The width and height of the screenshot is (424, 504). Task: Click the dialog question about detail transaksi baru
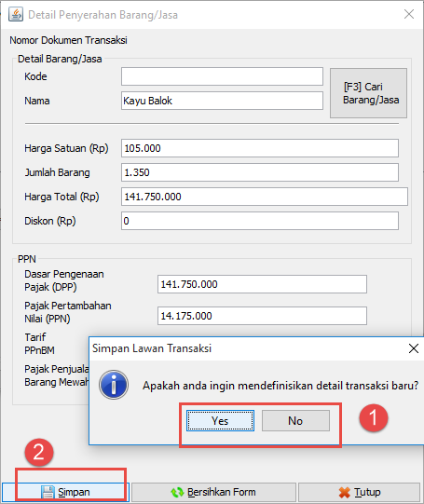[x=280, y=386]
